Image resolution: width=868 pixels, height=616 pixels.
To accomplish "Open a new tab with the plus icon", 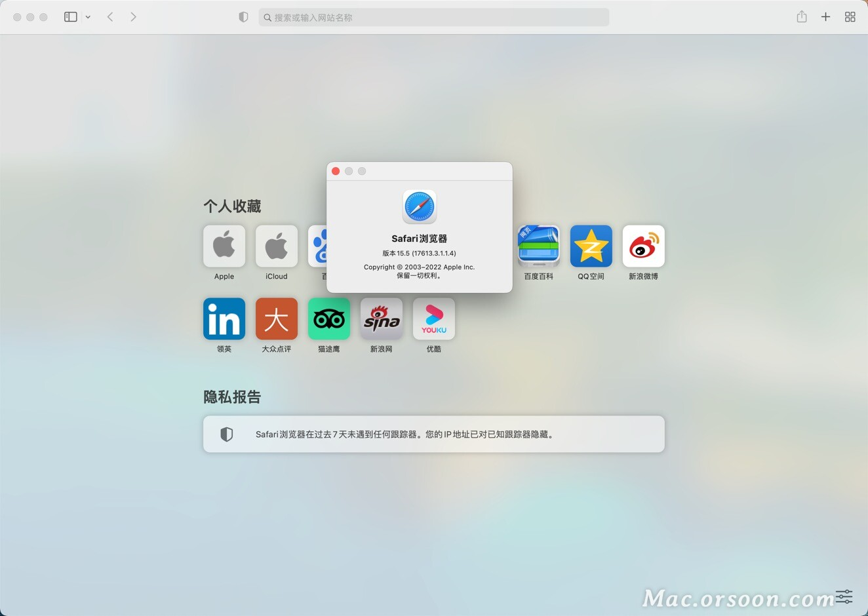I will click(825, 17).
